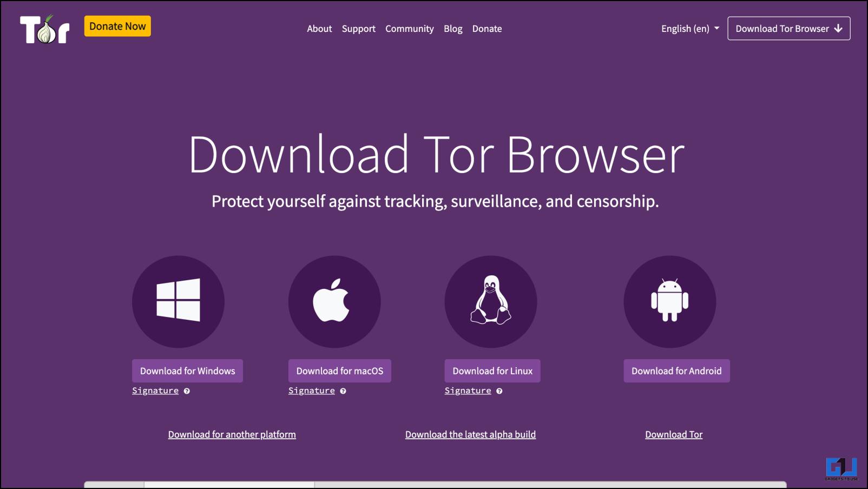The width and height of the screenshot is (868, 489).
Task: Open the Signature link under Linux
Action: 468,391
